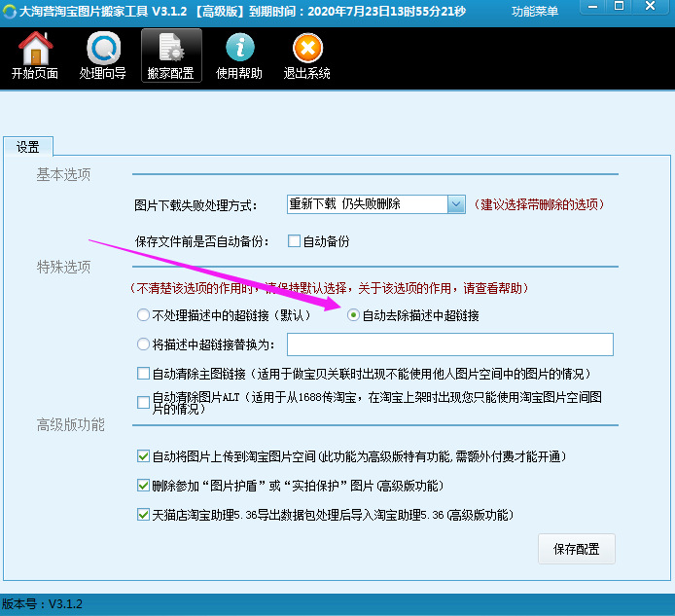
Task: Click the 重新下载 仍失败删除 combo box
Action: tap(375, 204)
